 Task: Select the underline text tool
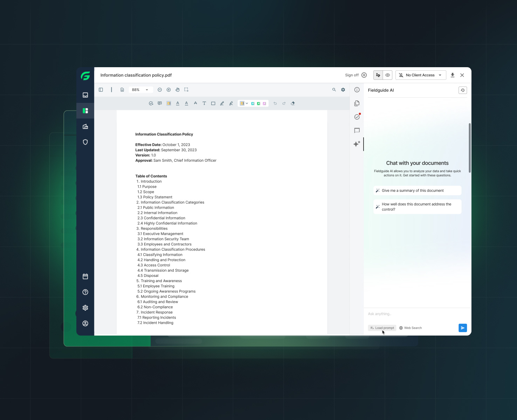point(178,103)
